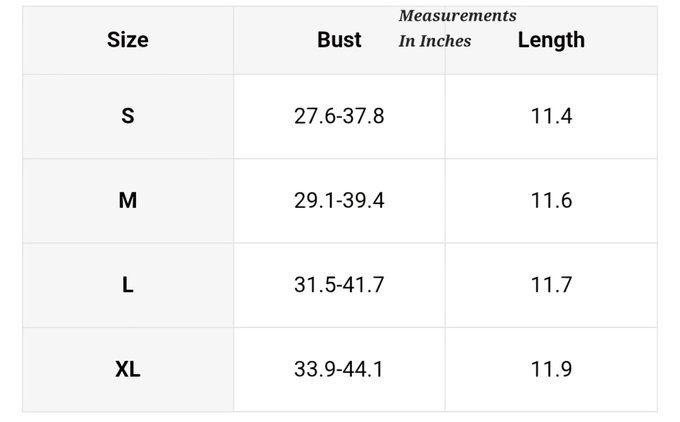Pick the cell showing size XL
Viewport: 680px width, 422px height.
coord(128,370)
